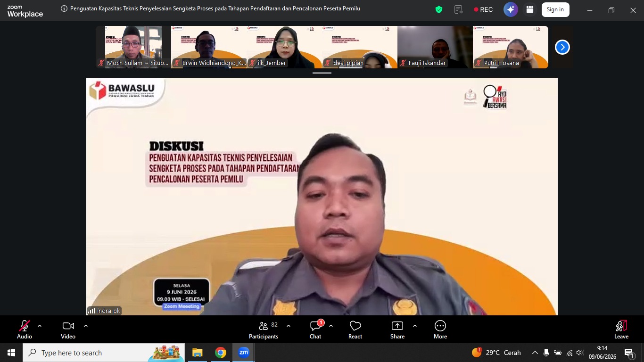
Task: Show hidden system tray icons
Action: pyautogui.click(x=535, y=353)
